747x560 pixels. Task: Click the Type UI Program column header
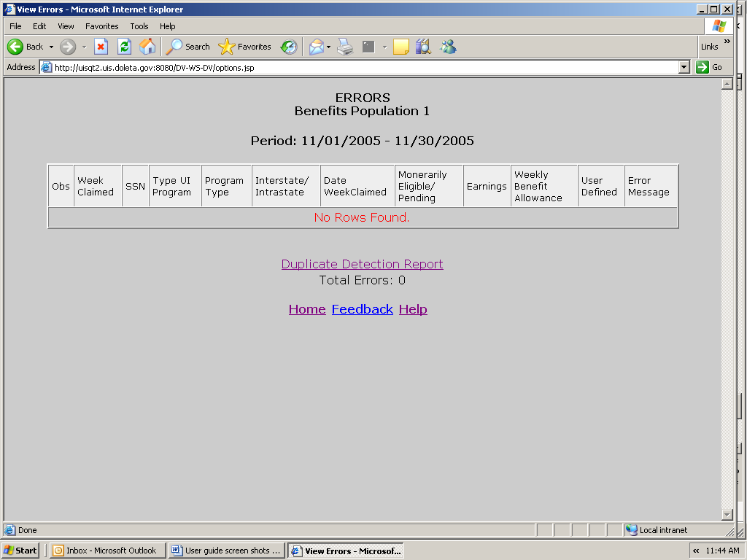click(175, 186)
